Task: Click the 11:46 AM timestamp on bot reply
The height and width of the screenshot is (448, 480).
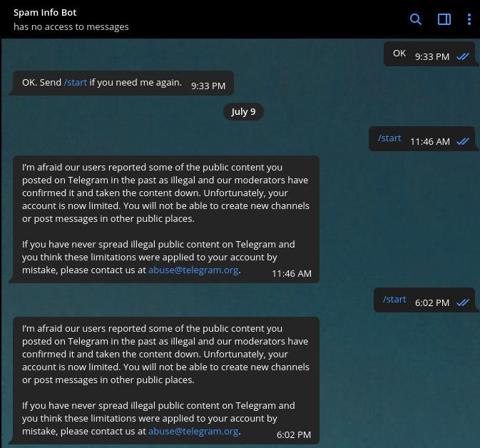Action: click(x=292, y=273)
